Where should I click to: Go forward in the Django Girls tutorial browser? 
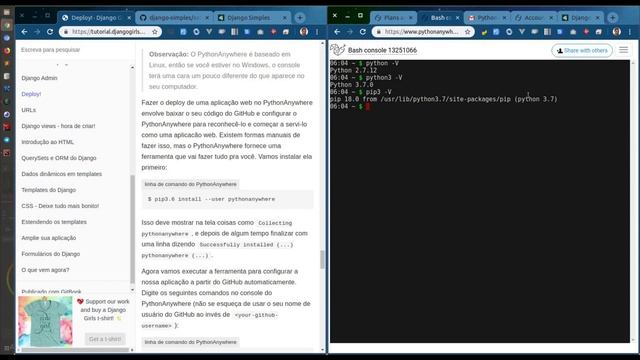pyautogui.click(x=37, y=32)
